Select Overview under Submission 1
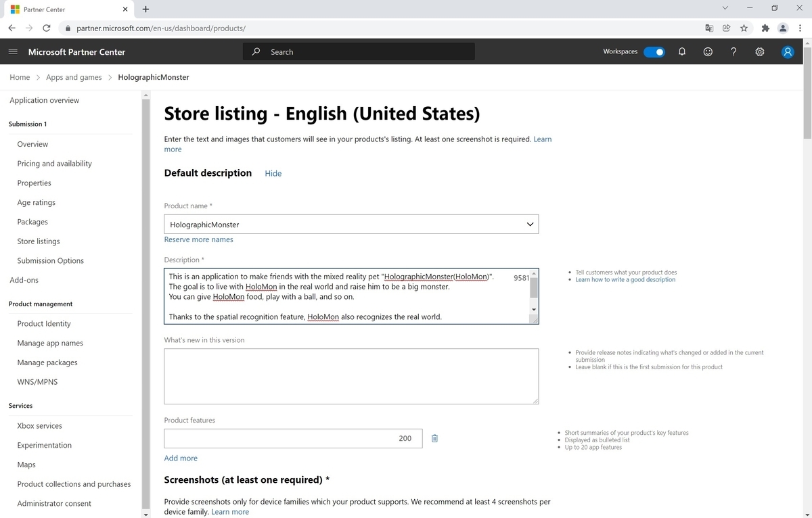 click(32, 144)
